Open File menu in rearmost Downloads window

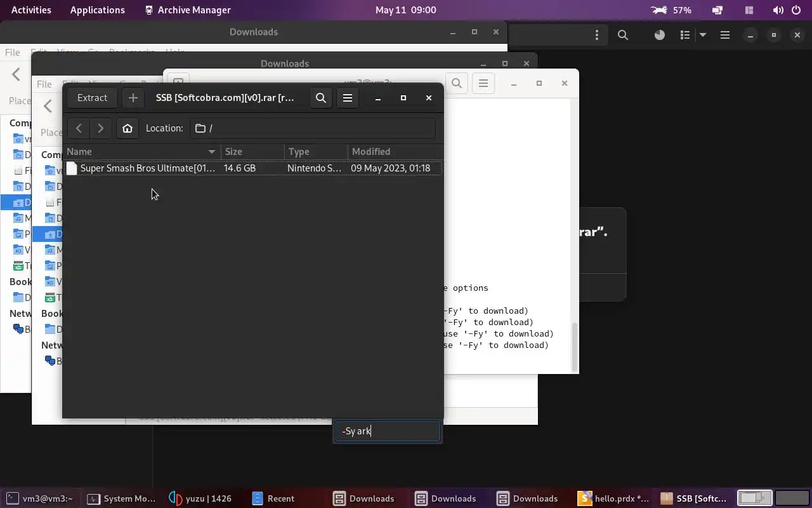coord(12,53)
